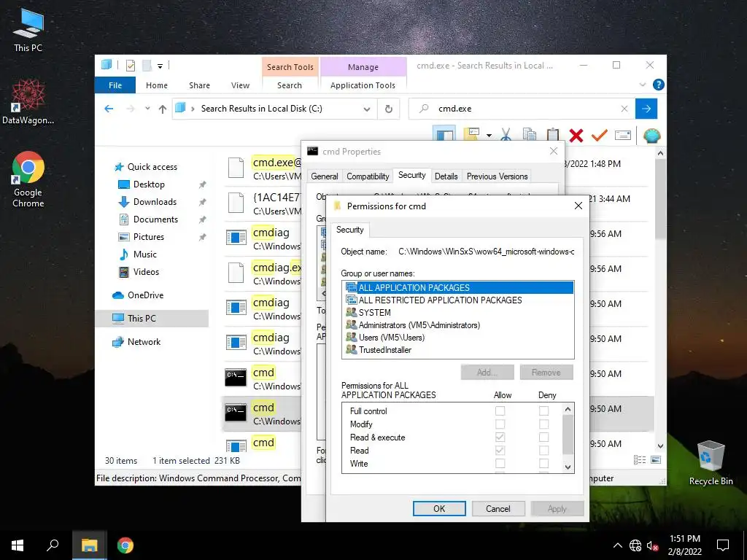The height and width of the screenshot is (560, 747).
Task: Click the Rename icon in Explorer toolbar
Action: [x=623, y=135]
